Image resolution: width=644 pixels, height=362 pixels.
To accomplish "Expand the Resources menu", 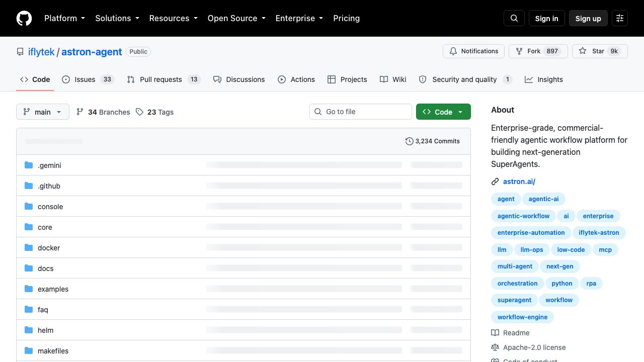I will coord(173,18).
